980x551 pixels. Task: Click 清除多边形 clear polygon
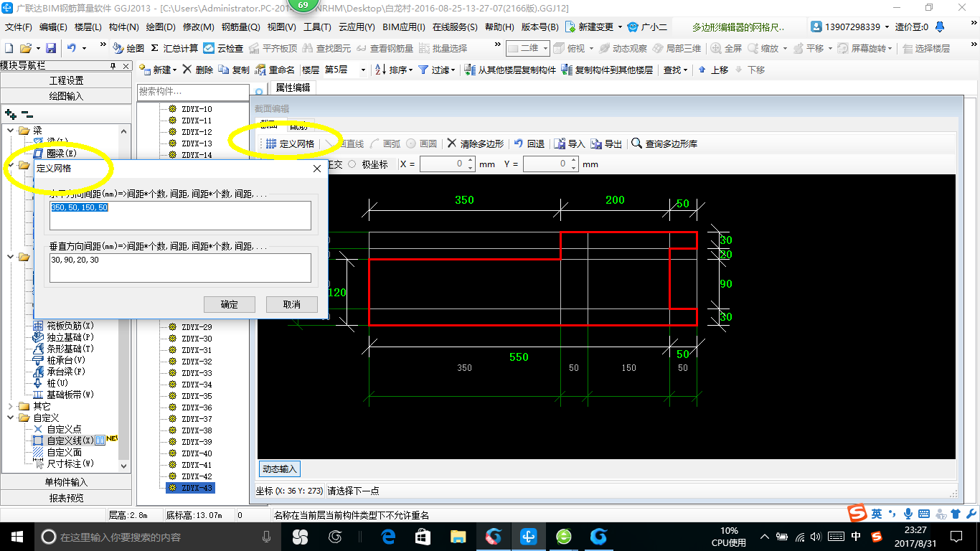(476, 143)
